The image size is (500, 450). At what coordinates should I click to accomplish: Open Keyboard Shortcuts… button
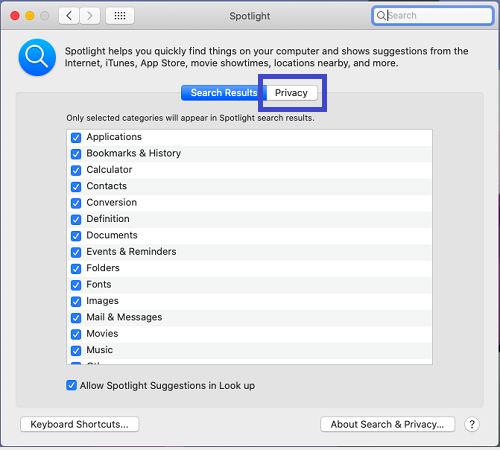coord(80,424)
